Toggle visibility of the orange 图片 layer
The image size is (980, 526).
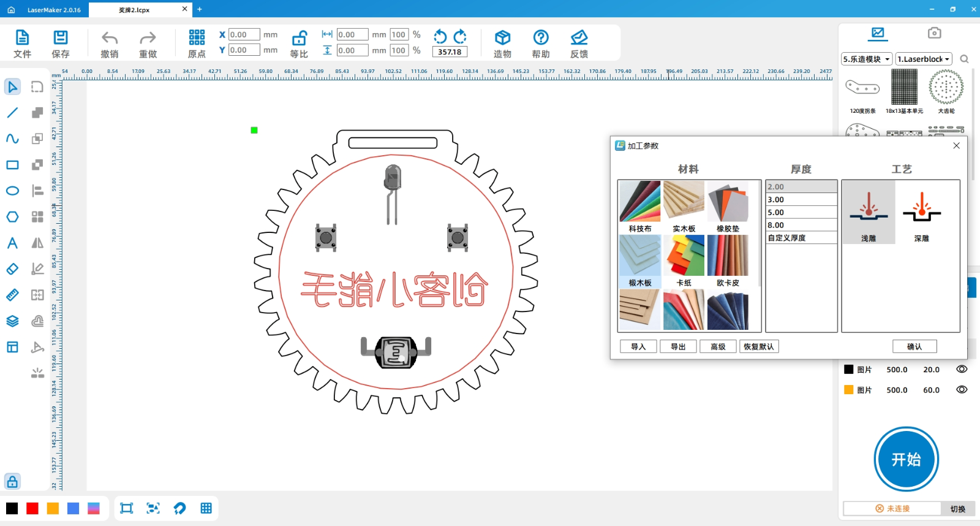pyautogui.click(x=962, y=389)
